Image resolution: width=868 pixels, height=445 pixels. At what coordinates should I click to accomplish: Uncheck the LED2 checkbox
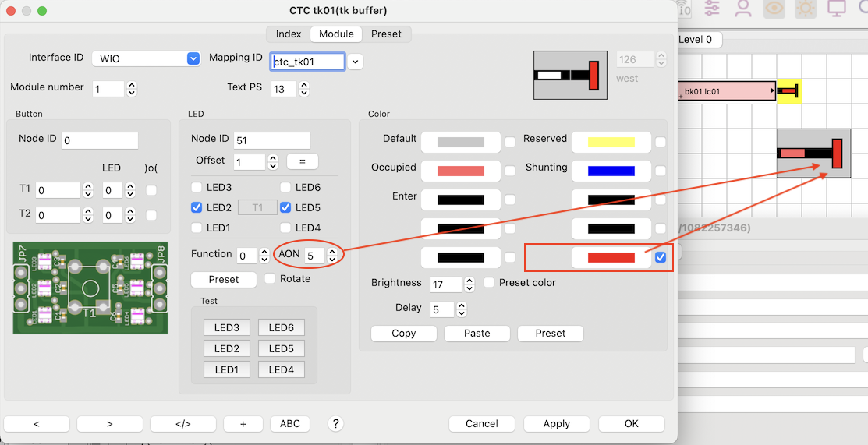(197, 207)
